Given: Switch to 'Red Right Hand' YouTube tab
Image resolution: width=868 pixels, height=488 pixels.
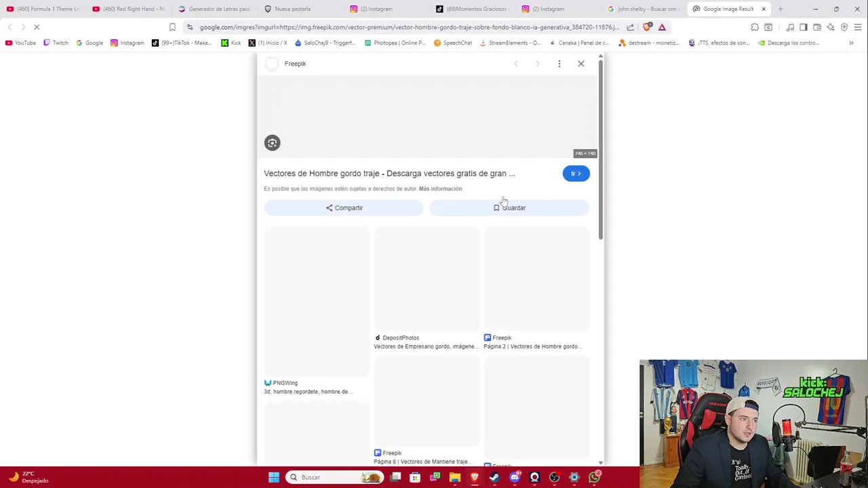Looking at the screenshot, I should coord(129,9).
